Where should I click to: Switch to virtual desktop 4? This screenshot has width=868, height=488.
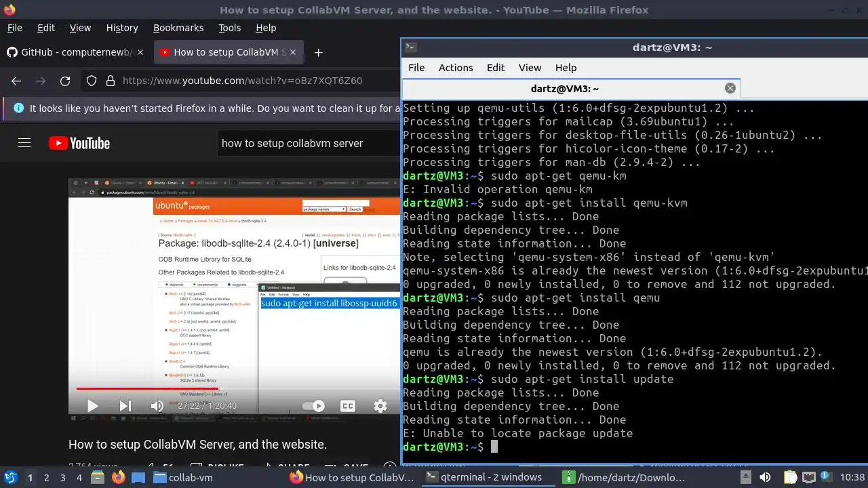click(x=79, y=477)
